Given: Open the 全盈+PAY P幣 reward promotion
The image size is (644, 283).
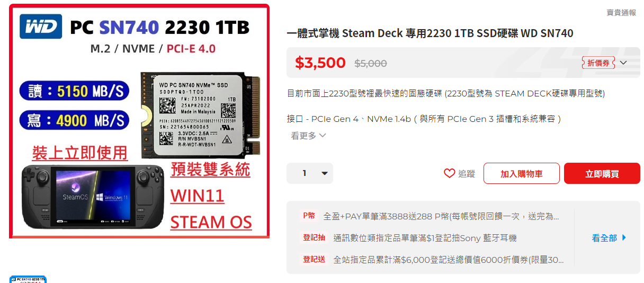Looking at the screenshot, I should 441,216.
